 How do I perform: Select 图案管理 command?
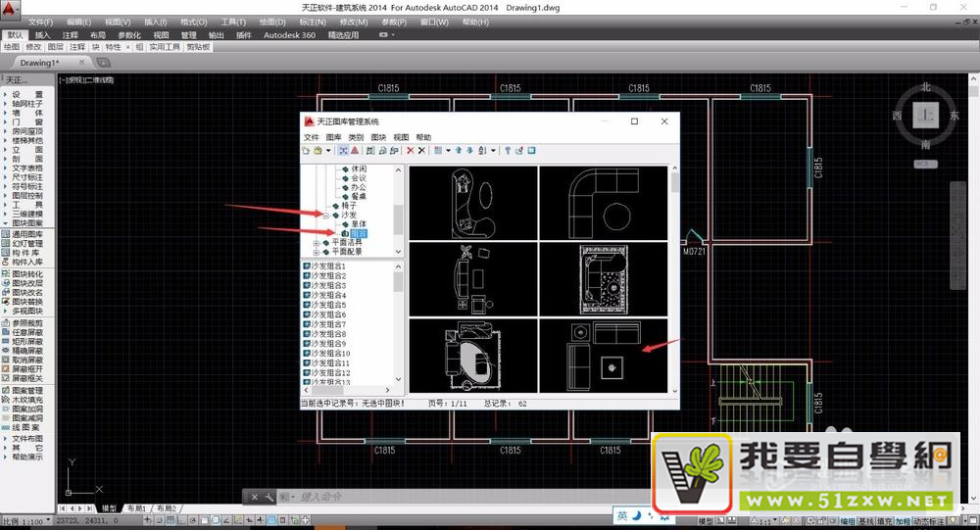click(23, 391)
